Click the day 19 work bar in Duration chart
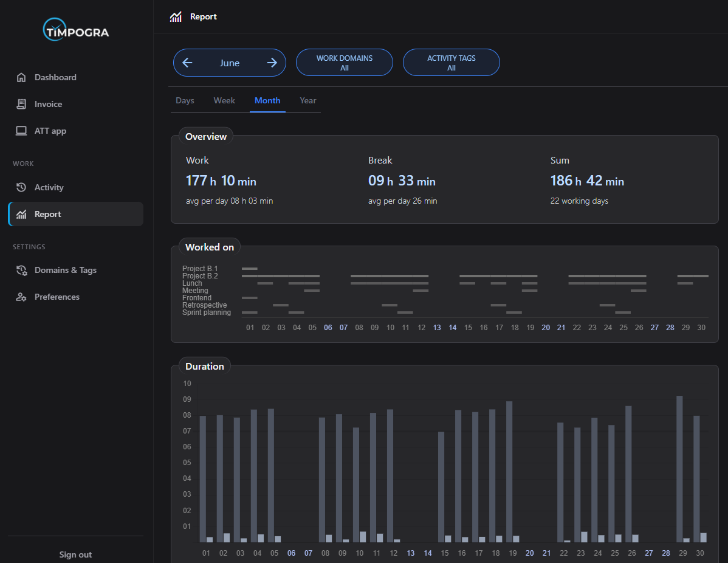 [509, 472]
